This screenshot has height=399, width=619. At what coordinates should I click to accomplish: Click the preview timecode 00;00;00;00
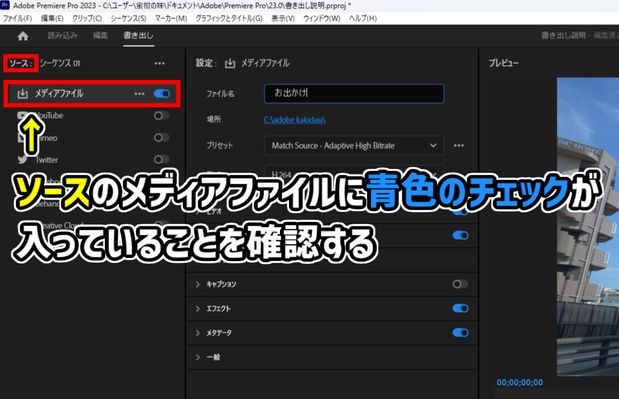pyautogui.click(x=520, y=382)
